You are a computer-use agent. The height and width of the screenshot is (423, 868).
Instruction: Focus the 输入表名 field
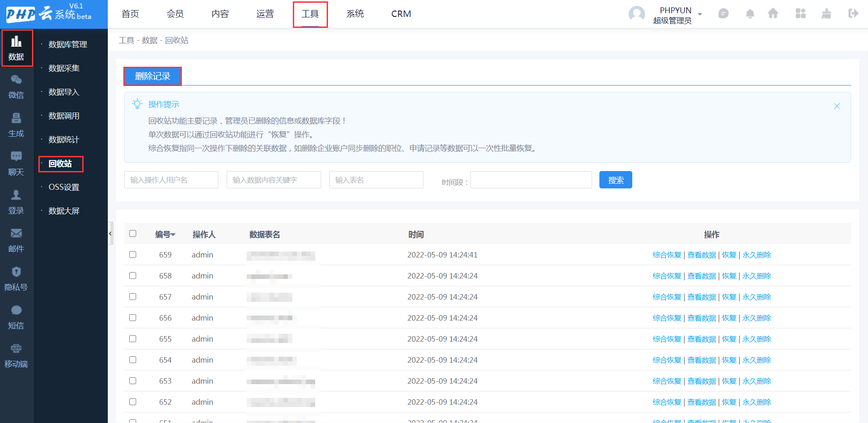(376, 180)
